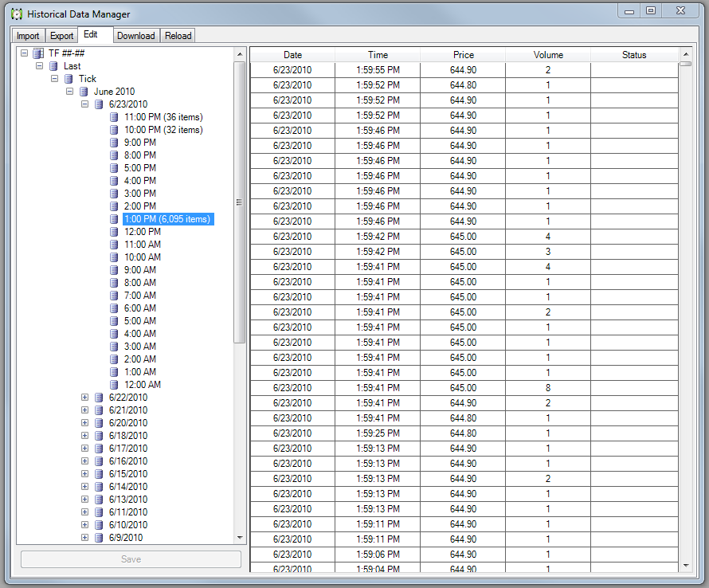Collapse the June 2010 node
The width and height of the screenshot is (709, 588).
[x=69, y=91]
